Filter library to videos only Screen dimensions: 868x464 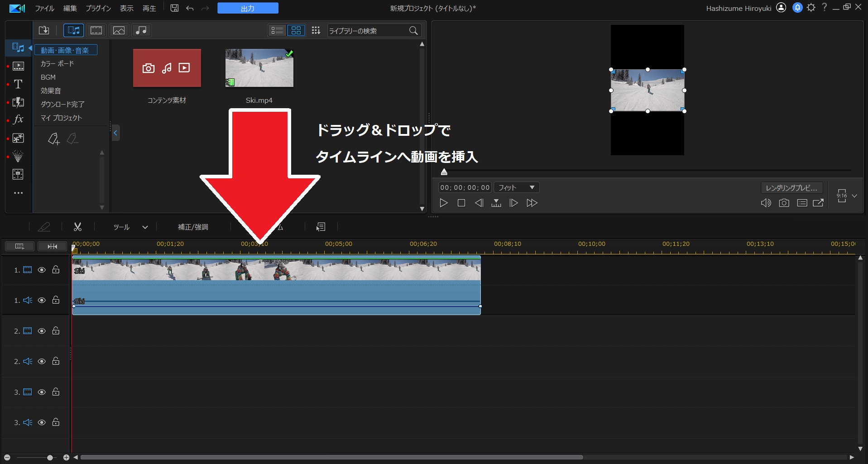coord(96,30)
